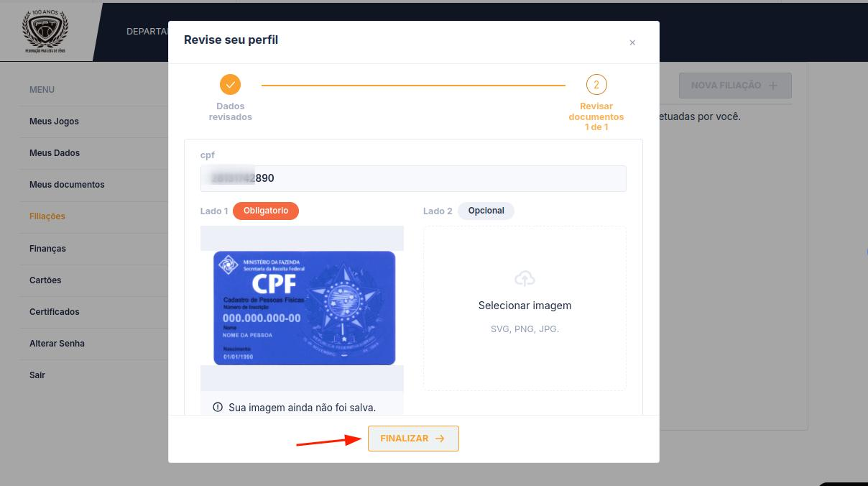Open Meus Jogos in the sidebar menu
This screenshot has width=868, height=486.
pos(54,121)
